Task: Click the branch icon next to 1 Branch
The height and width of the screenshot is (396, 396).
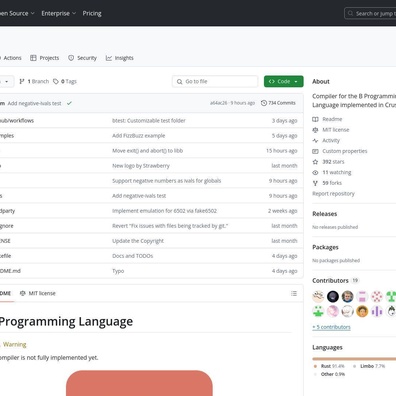Action: click(22, 81)
